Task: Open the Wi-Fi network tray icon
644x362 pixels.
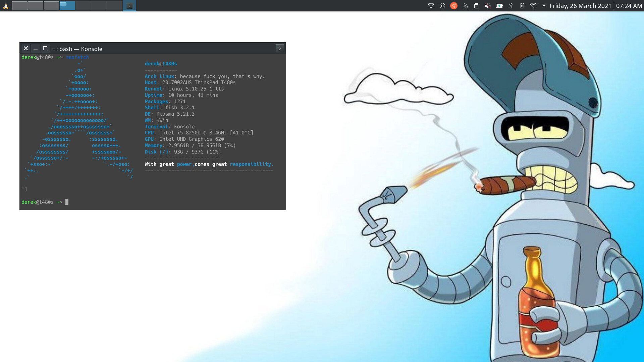Action: coord(534,6)
